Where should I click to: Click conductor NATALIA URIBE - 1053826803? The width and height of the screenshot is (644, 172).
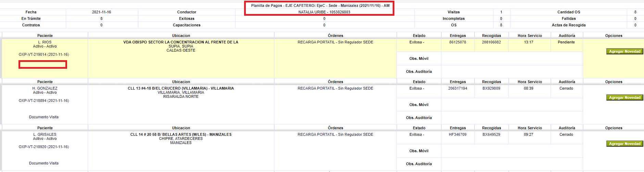324,12
